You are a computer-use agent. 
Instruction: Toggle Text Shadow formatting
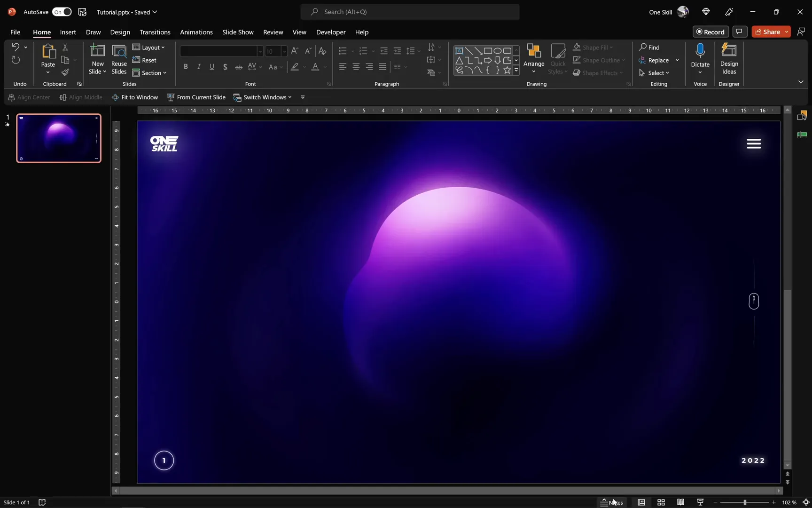pos(225,67)
